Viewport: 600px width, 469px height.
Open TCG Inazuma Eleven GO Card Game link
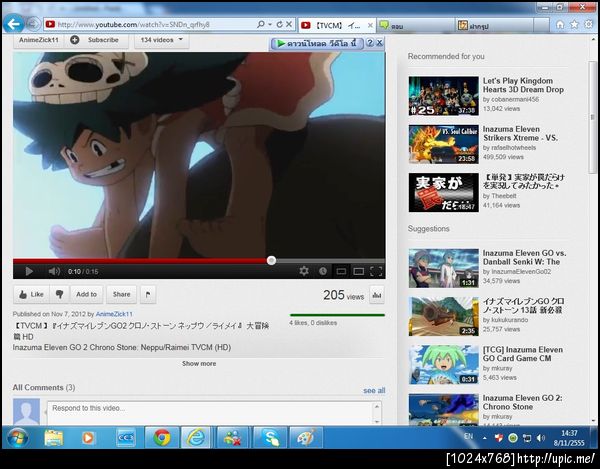coord(522,354)
